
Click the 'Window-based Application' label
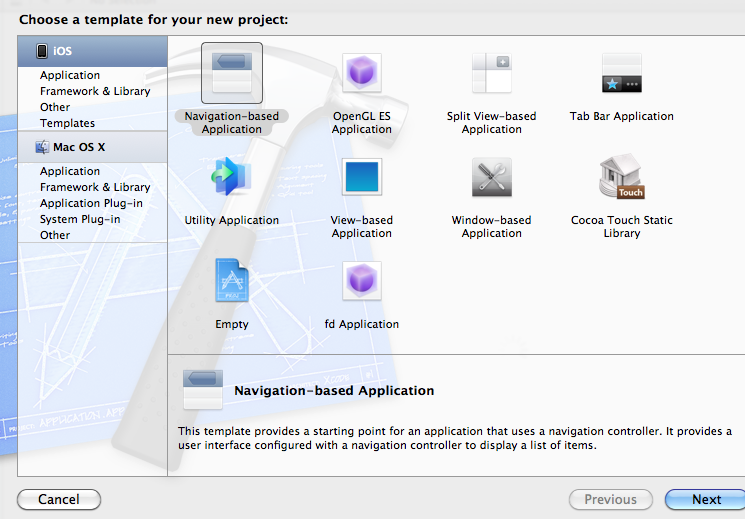tap(491, 227)
